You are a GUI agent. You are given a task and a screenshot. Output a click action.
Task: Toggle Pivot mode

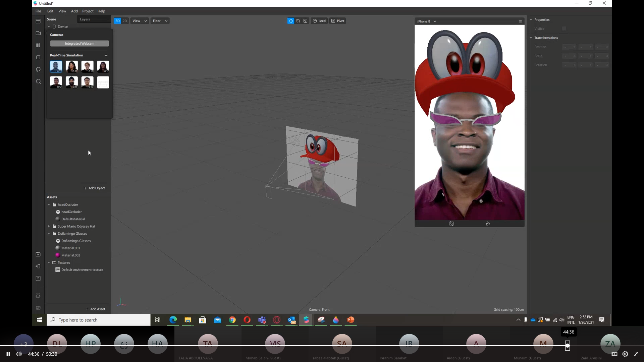[x=338, y=21]
